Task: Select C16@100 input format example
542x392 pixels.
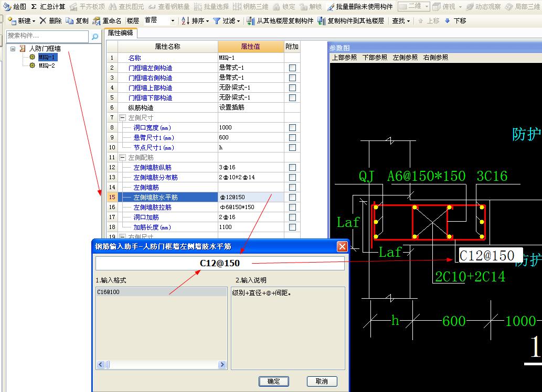Action: [x=162, y=292]
